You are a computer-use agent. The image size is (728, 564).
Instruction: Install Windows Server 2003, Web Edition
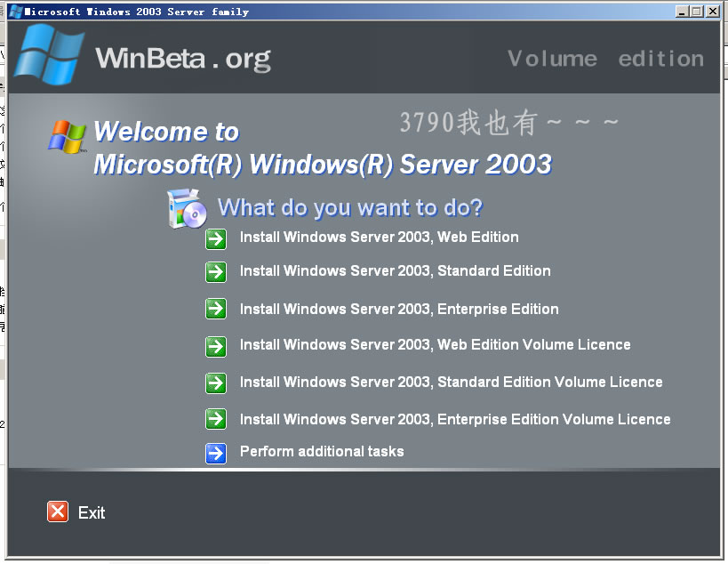point(379,237)
